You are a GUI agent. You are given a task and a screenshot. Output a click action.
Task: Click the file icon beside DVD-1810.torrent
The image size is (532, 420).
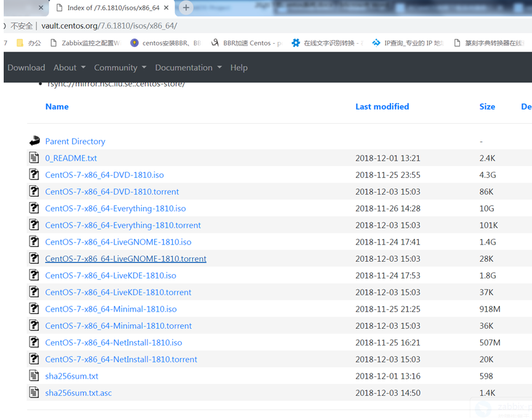(34, 192)
